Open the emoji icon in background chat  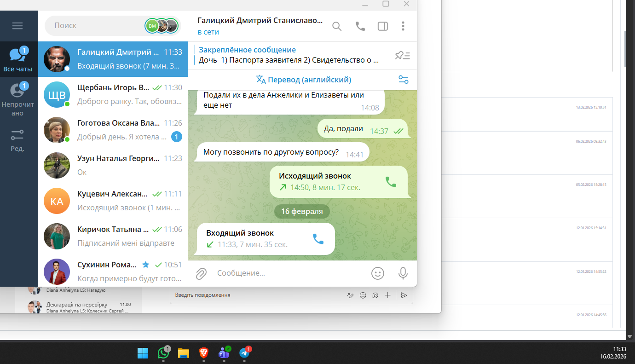pos(363,295)
